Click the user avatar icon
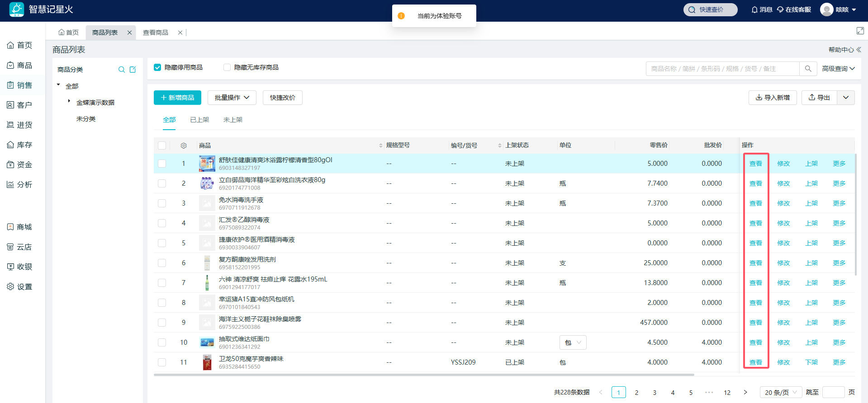The width and height of the screenshot is (868, 403). click(x=826, y=9)
